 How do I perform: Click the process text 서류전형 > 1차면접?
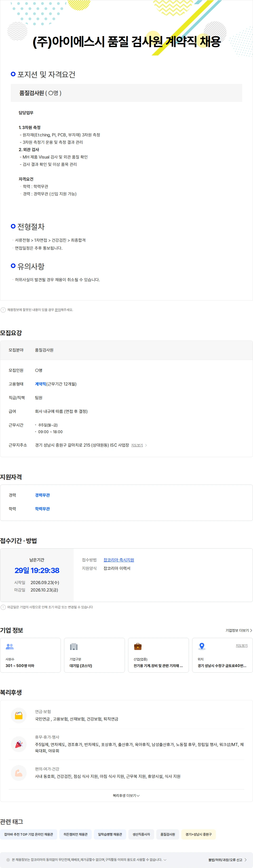tap(50, 240)
